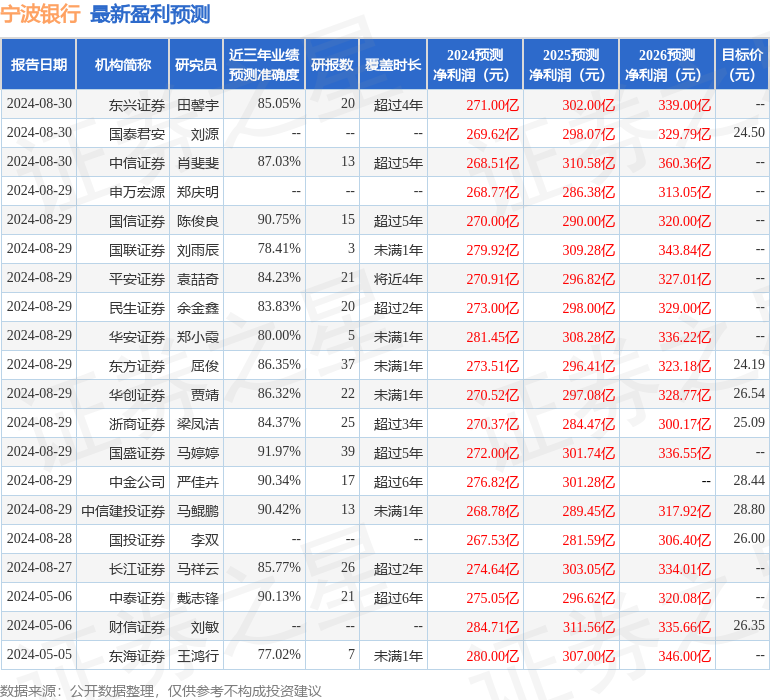The image size is (770, 700).
Task: Click analyst name 刘雨辰
Action: [198, 250]
